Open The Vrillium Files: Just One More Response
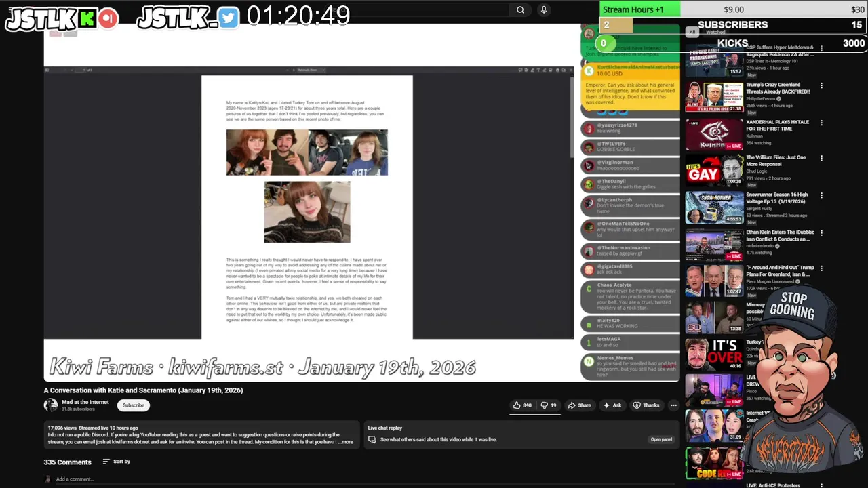The width and height of the screenshot is (868, 488). pyautogui.click(x=776, y=161)
